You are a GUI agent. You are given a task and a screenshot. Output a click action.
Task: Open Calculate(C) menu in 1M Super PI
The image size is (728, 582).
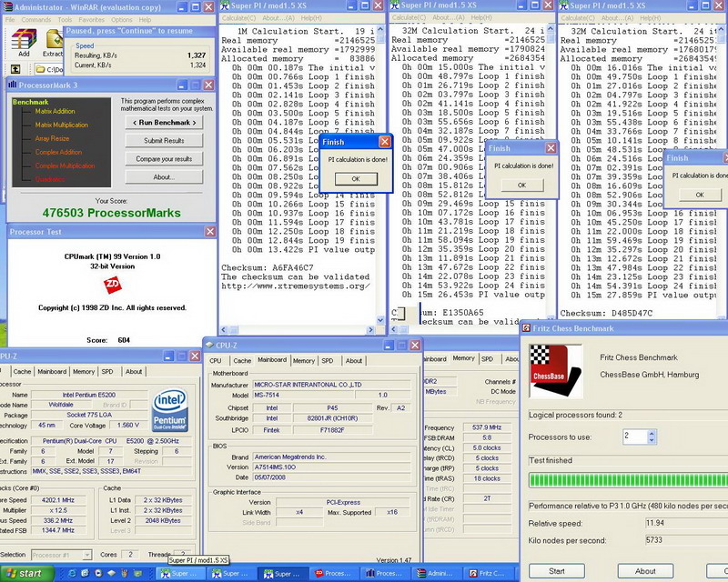coord(238,18)
